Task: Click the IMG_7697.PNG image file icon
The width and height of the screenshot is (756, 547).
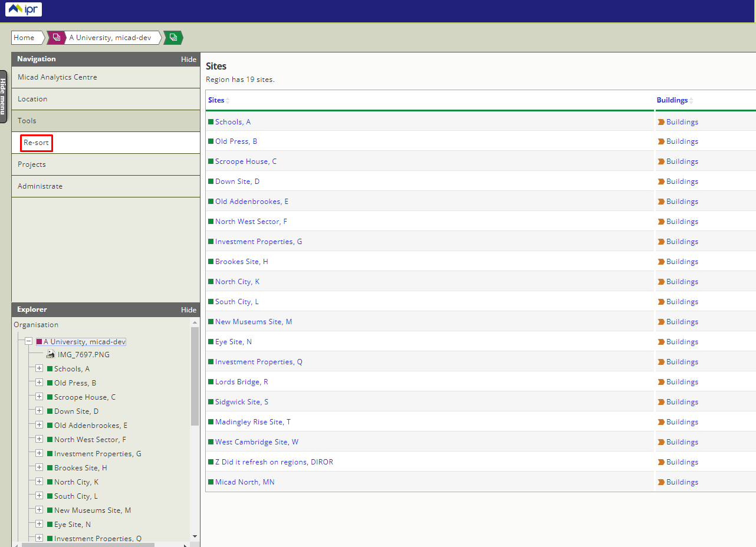Action: tap(51, 354)
